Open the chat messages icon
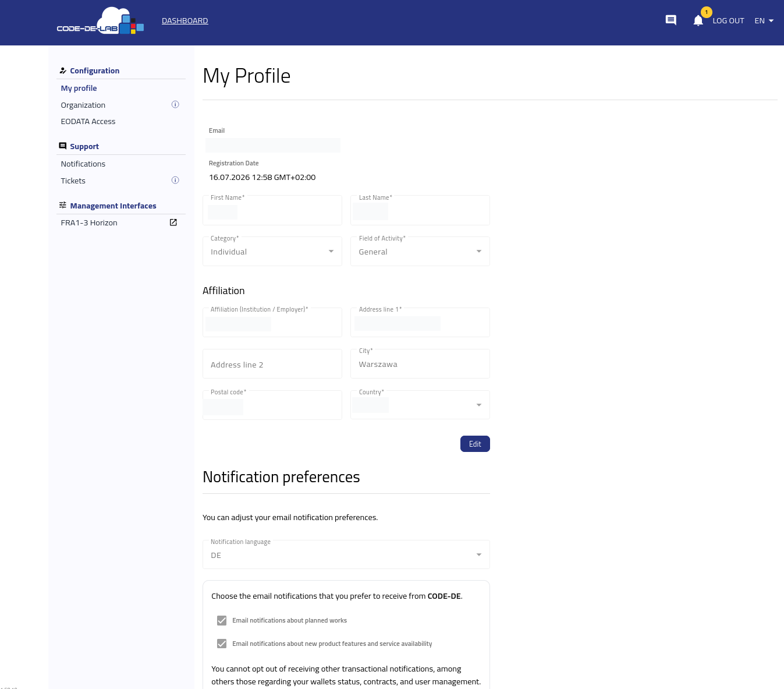 tap(671, 20)
